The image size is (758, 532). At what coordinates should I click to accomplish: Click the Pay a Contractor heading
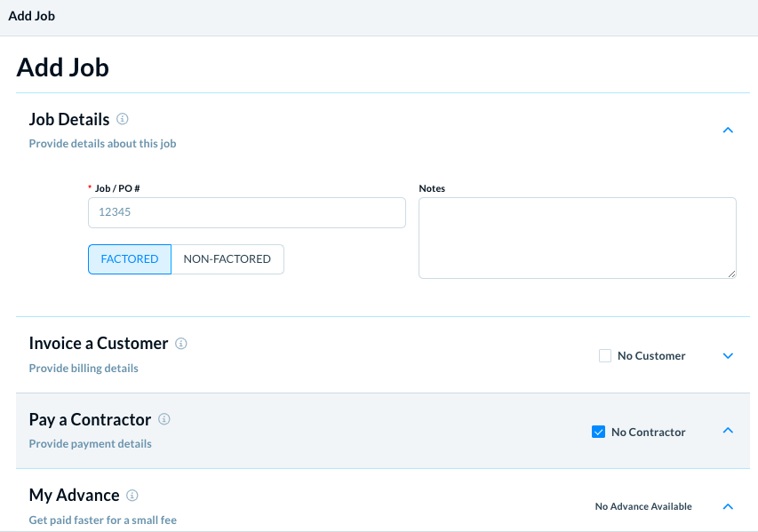(x=90, y=419)
